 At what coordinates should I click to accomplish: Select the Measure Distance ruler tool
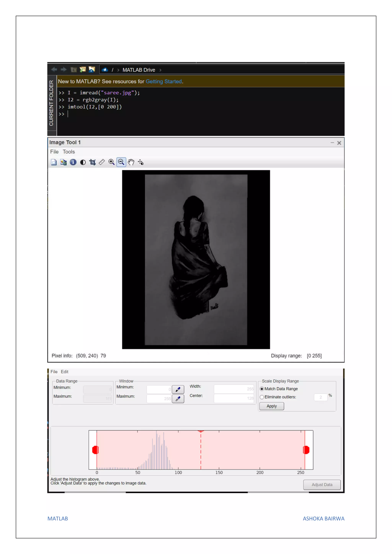pyautogui.click(x=102, y=162)
